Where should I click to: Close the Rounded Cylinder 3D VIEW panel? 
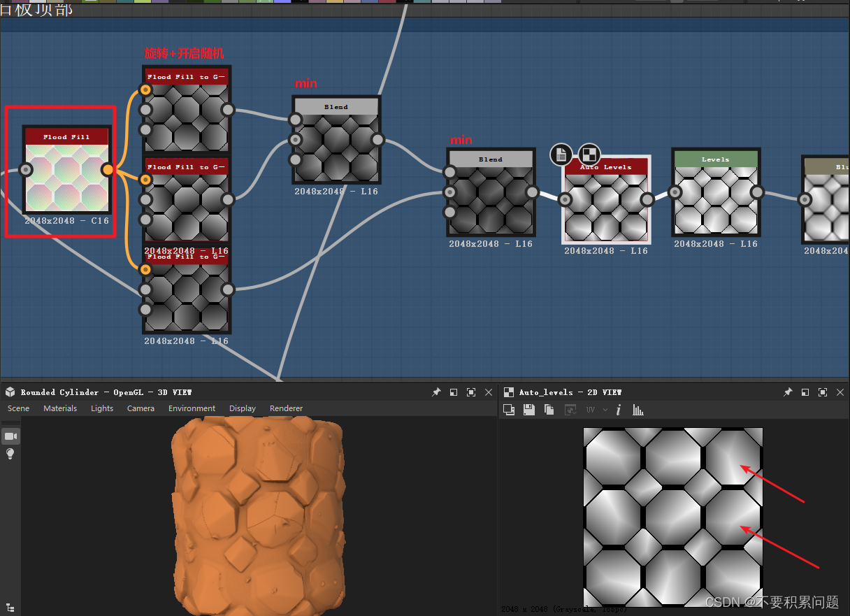point(489,392)
